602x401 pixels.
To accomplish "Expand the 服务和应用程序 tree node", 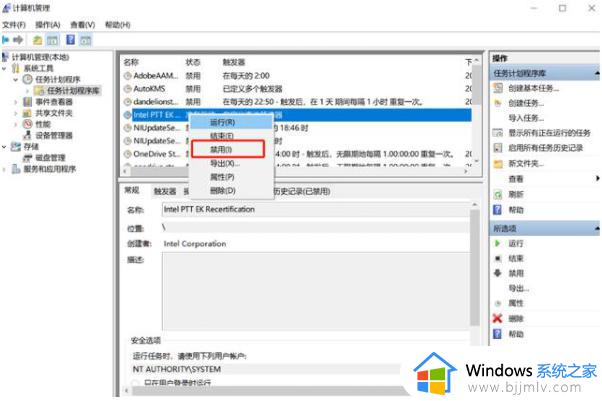I will (4, 169).
